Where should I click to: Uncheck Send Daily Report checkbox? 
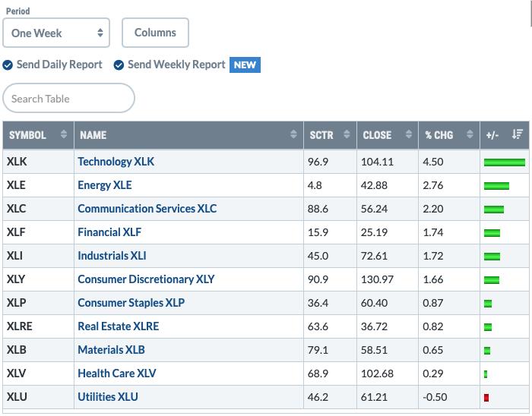pyautogui.click(x=8, y=65)
